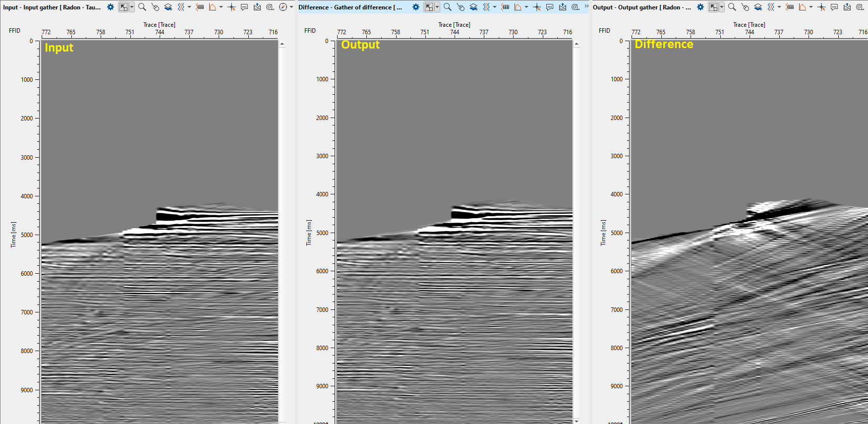This screenshot has height=424, width=868.
Task: Click the export image icon in Input gather panel
Action: click(x=257, y=7)
